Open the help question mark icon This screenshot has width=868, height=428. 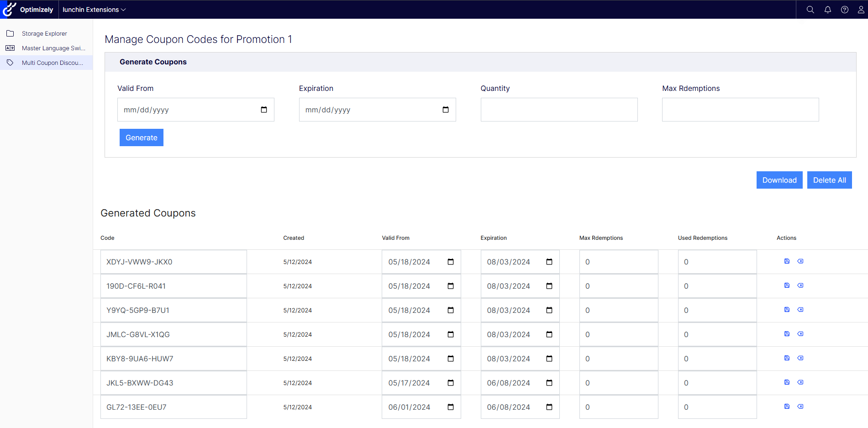(x=844, y=10)
